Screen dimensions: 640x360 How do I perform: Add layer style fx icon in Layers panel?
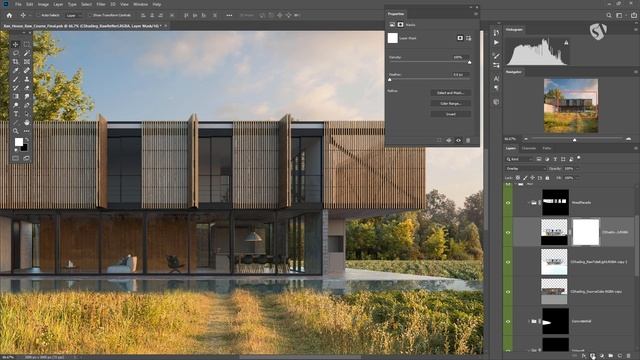pos(583,356)
